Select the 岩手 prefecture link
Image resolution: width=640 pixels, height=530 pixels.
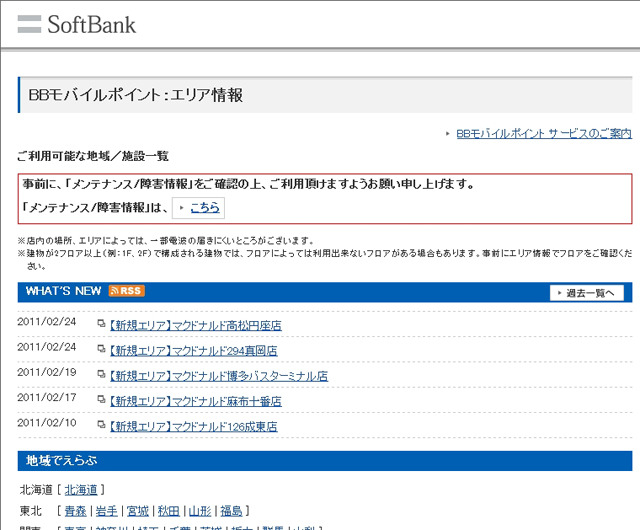pos(107,511)
